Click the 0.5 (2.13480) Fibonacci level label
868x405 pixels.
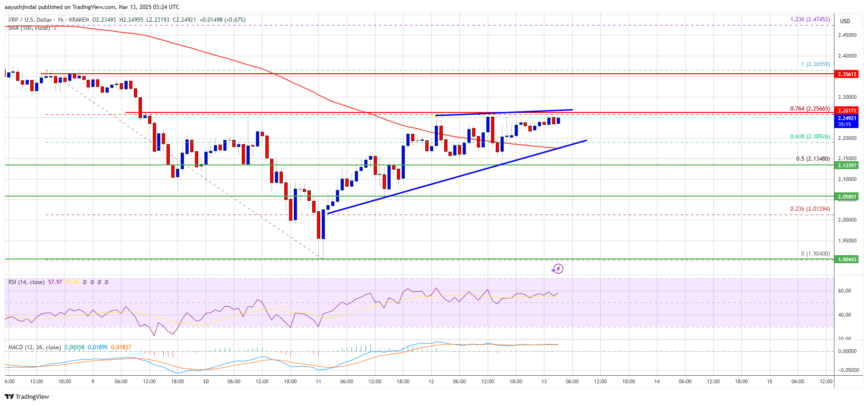[x=813, y=159]
